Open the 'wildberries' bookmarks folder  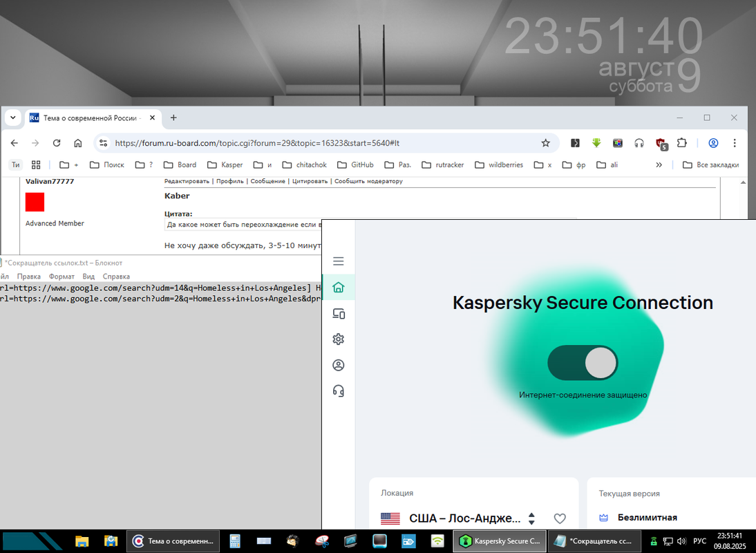[x=498, y=165]
